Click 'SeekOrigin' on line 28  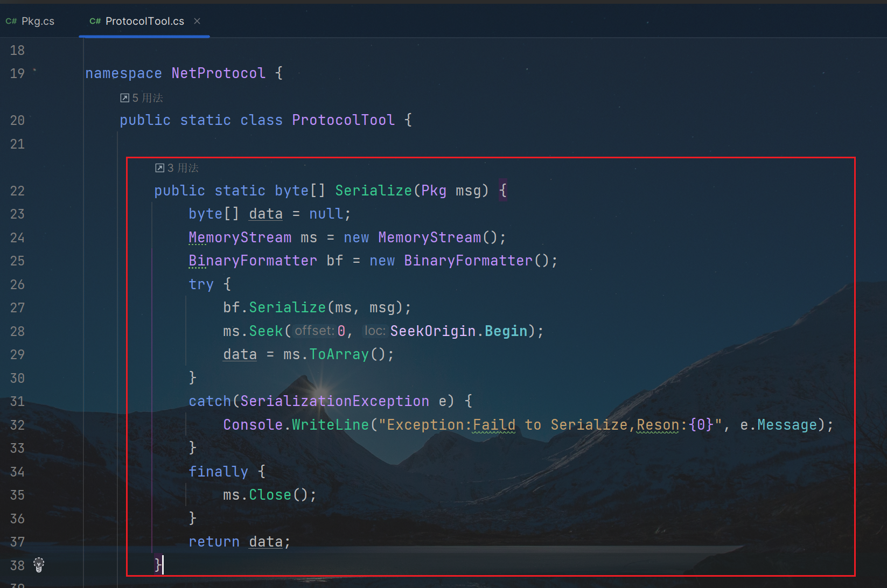point(433,331)
